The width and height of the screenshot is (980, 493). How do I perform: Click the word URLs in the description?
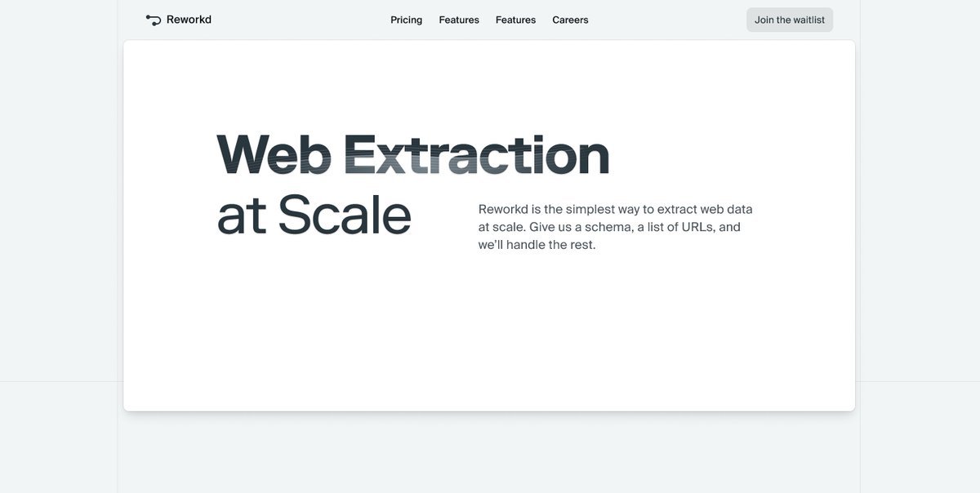[x=692, y=227]
